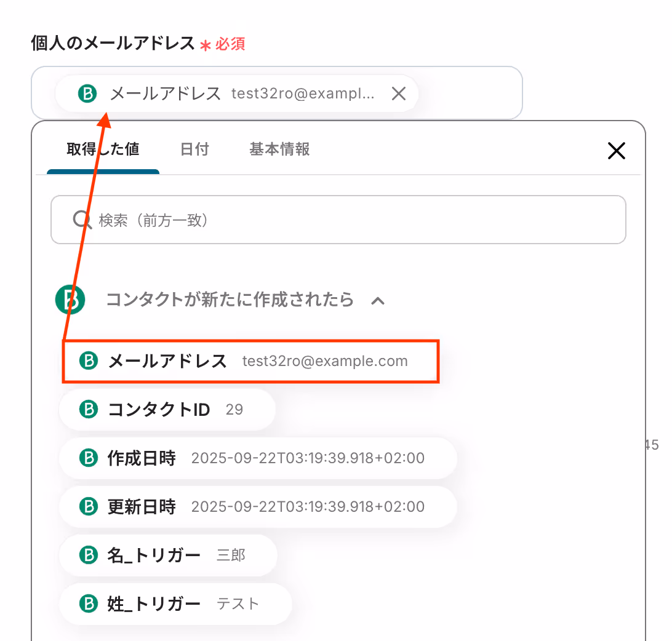Click the Brevo icon in the 作成日時 row
The width and height of the screenshot is (672, 641).
pyautogui.click(x=89, y=458)
